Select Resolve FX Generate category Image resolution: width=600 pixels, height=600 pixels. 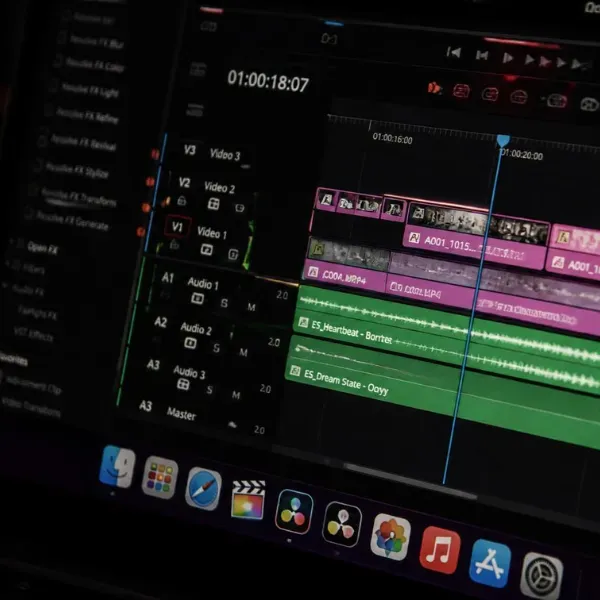click(x=73, y=220)
